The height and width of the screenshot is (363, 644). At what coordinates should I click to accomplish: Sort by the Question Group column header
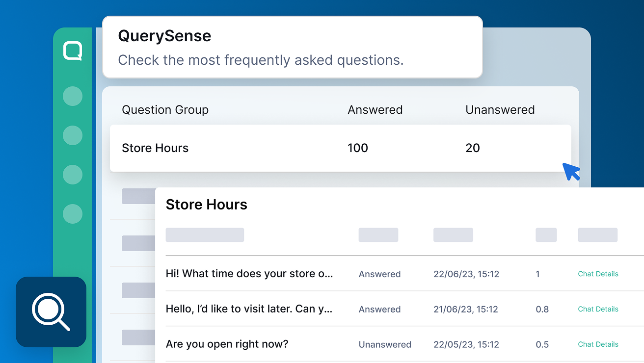coord(165,110)
